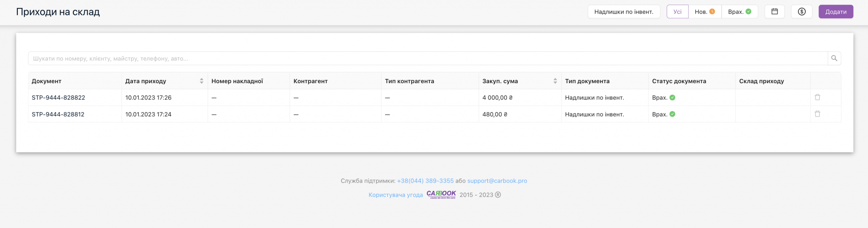The height and width of the screenshot is (228, 868).
Task: Open document STP-9444-828822 row
Action: pos(58,98)
